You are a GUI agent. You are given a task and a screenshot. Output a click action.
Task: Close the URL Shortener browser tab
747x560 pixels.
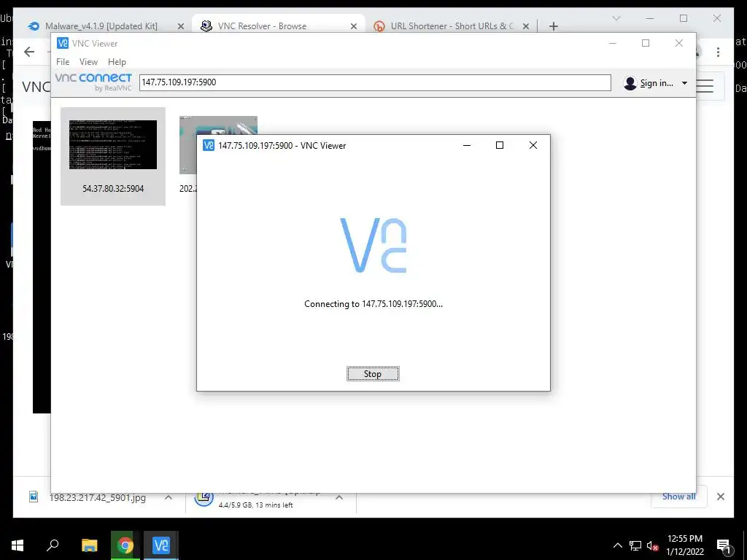click(x=525, y=26)
